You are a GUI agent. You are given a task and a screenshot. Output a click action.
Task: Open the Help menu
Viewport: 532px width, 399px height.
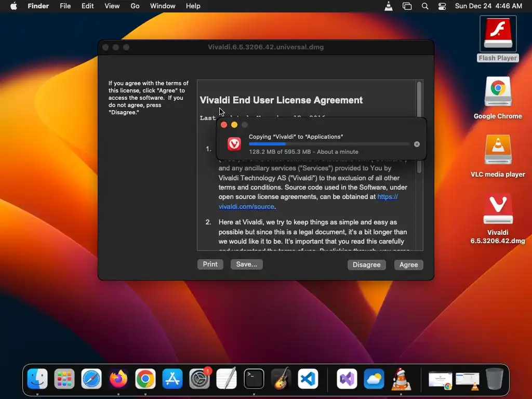pyautogui.click(x=193, y=6)
